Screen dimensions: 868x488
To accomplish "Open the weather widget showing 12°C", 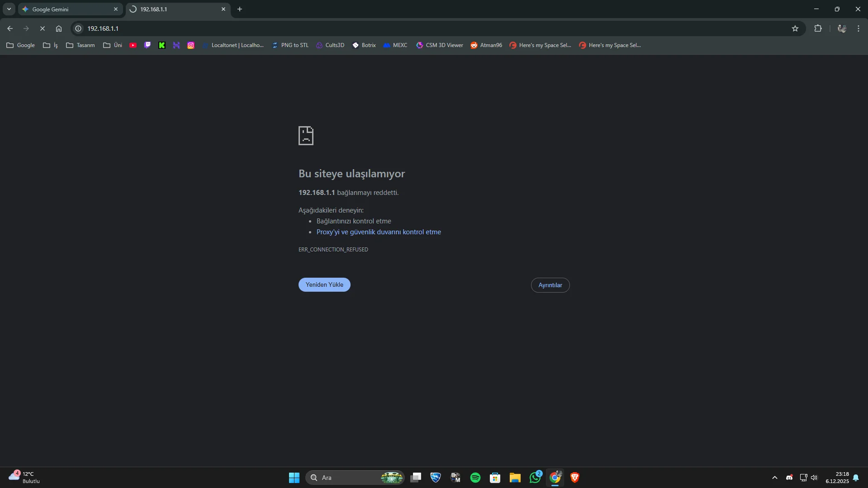I will coord(24,478).
